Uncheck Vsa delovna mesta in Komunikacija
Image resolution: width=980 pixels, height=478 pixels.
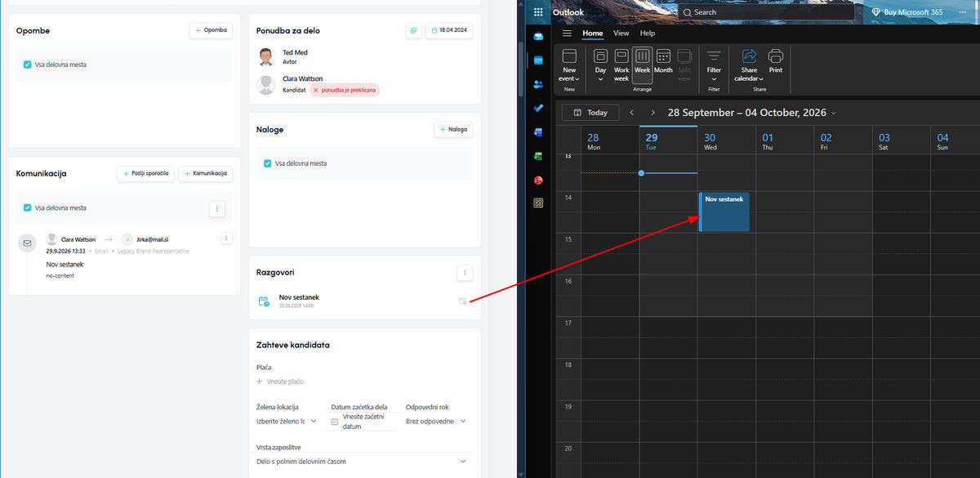[28, 208]
